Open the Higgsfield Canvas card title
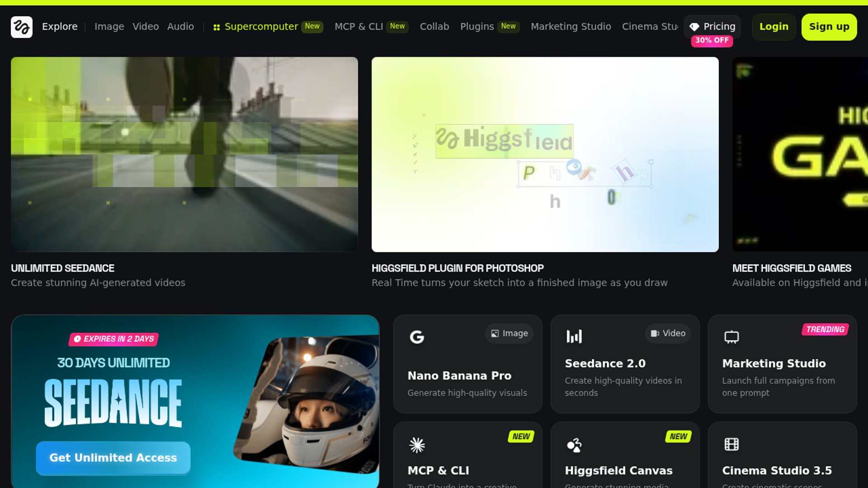868x488 pixels. (618, 471)
